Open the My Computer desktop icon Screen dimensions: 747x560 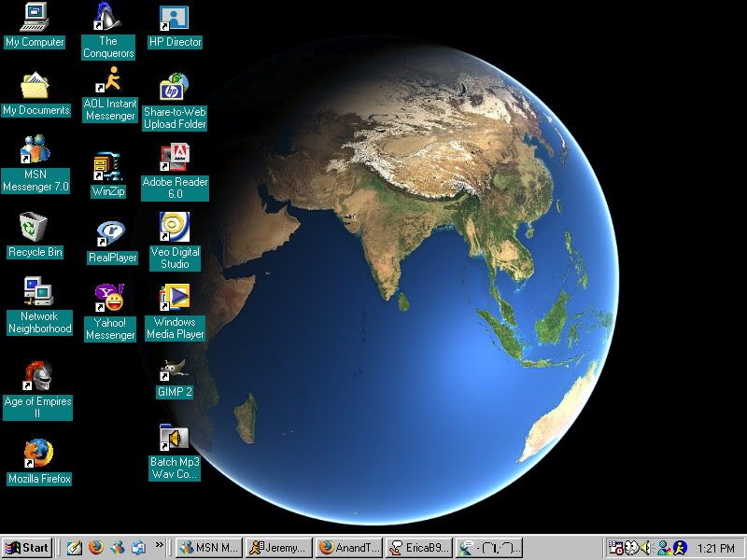pyautogui.click(x=35, y=19)
